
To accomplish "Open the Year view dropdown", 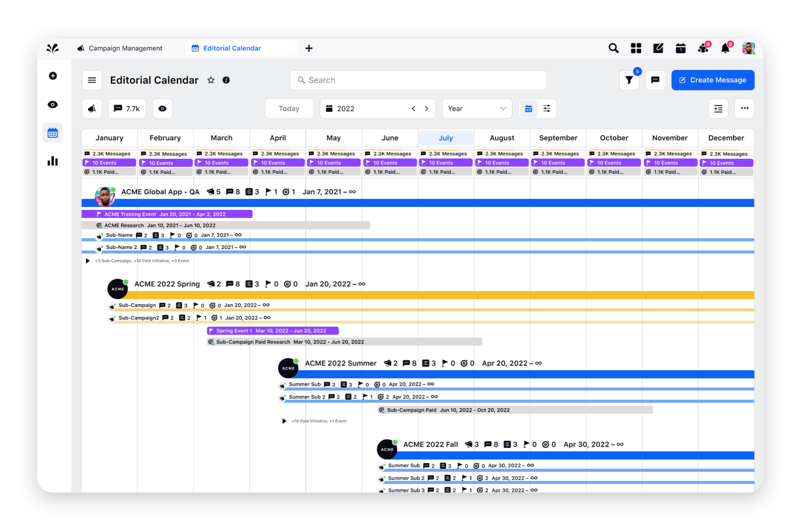I will (476, 109).
